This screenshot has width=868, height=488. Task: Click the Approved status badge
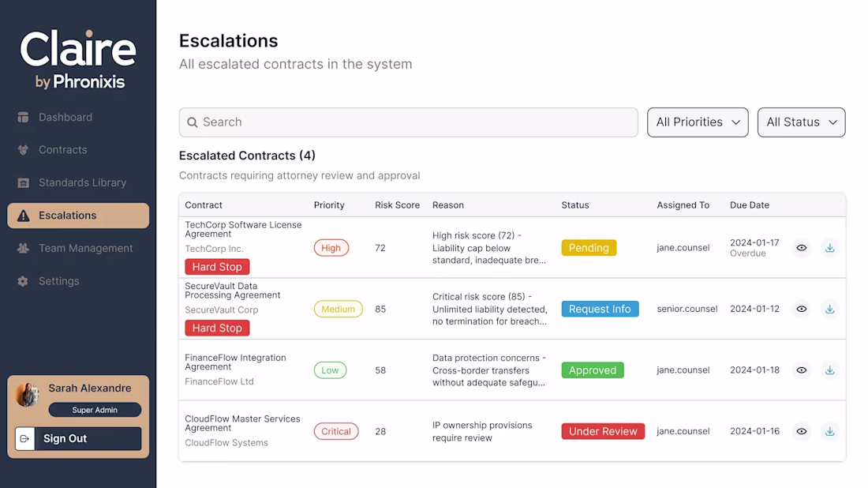[593, 370]
